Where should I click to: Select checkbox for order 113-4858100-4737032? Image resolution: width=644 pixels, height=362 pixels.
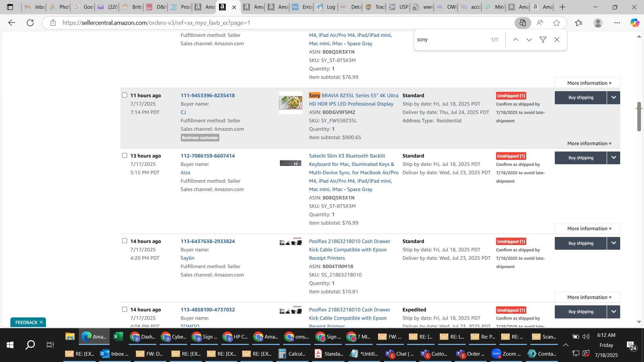pos(124,309)
